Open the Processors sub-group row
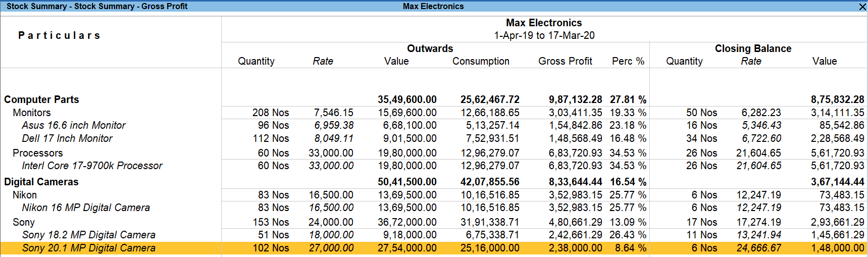This screenshot has width=868, height=257. 38,153
